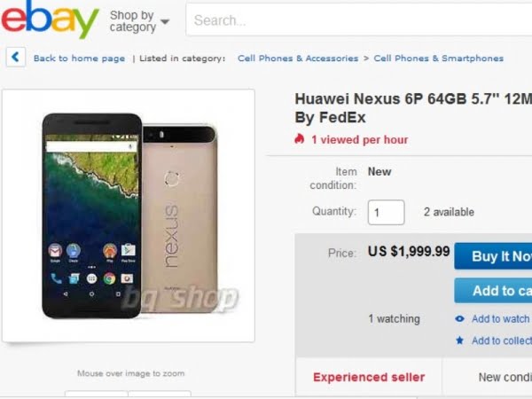
Task: Click the star icon beside Add to collection
Action: pyautogui.click(x=459, y=340)
